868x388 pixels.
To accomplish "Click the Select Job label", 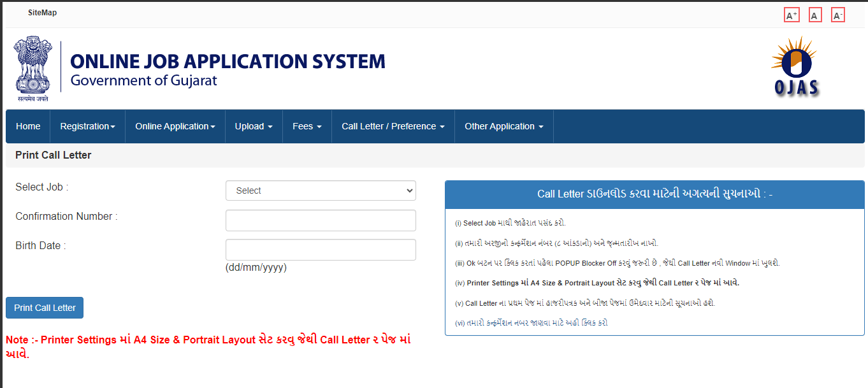I will pos(41,187).
